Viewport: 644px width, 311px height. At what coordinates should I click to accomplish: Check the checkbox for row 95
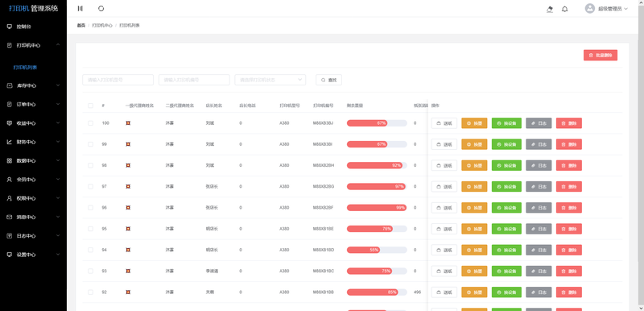click(x=90, y=229)
